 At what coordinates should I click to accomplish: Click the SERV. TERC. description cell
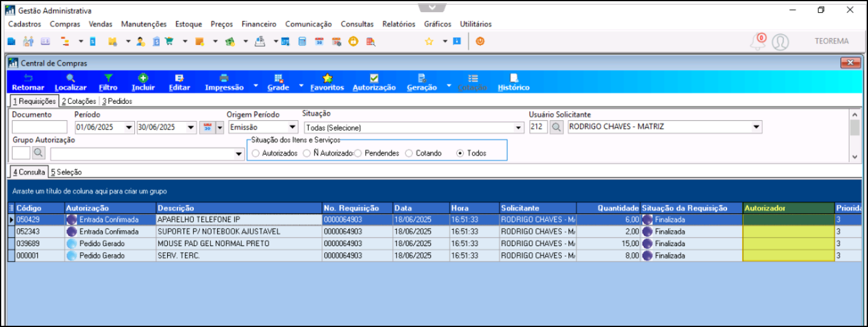tap(238, 256)
